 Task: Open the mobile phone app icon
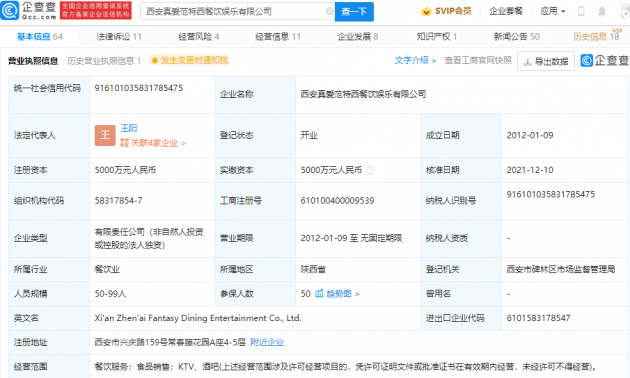pos(581,11)
